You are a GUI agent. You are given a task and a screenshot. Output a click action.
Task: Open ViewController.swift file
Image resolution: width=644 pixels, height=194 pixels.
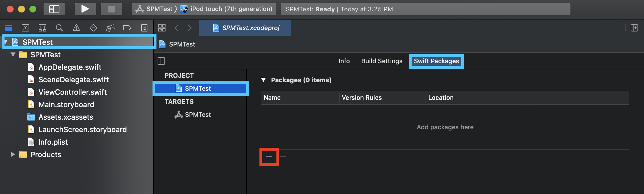72,92
